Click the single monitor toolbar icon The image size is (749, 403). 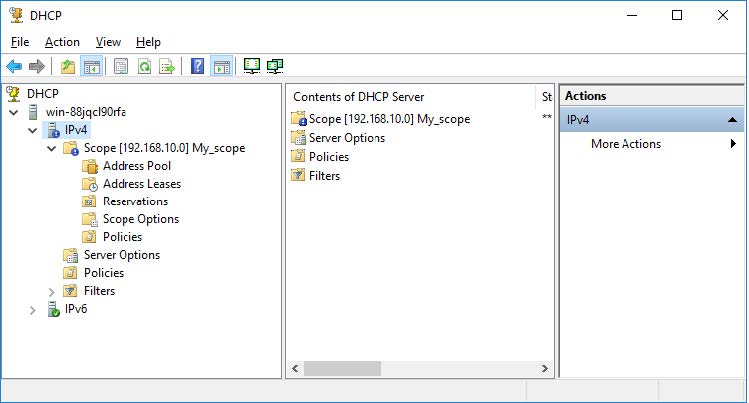pyautogui.click(x=252, y=66)
